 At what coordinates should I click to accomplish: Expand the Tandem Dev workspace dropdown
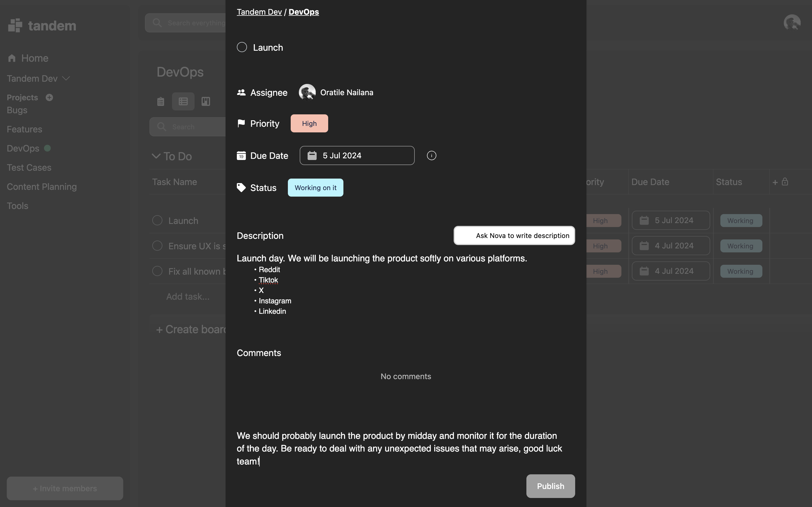(x=66, y=79)
